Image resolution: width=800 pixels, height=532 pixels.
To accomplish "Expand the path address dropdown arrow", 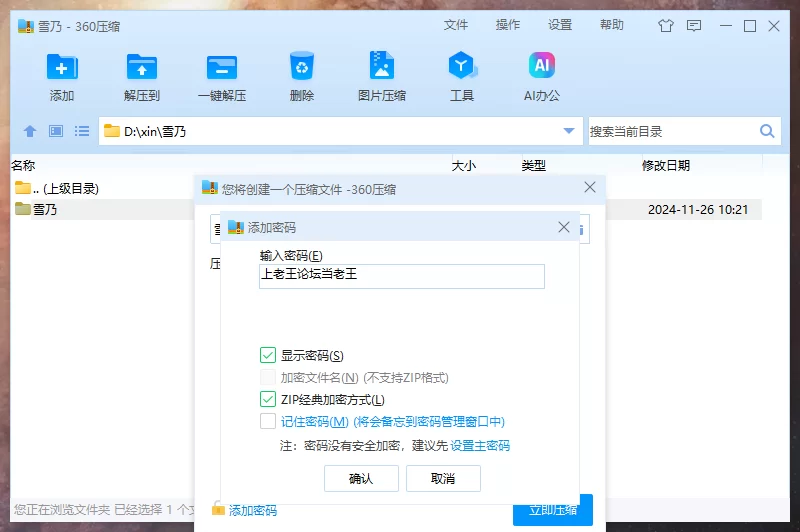I will (569, 131).
